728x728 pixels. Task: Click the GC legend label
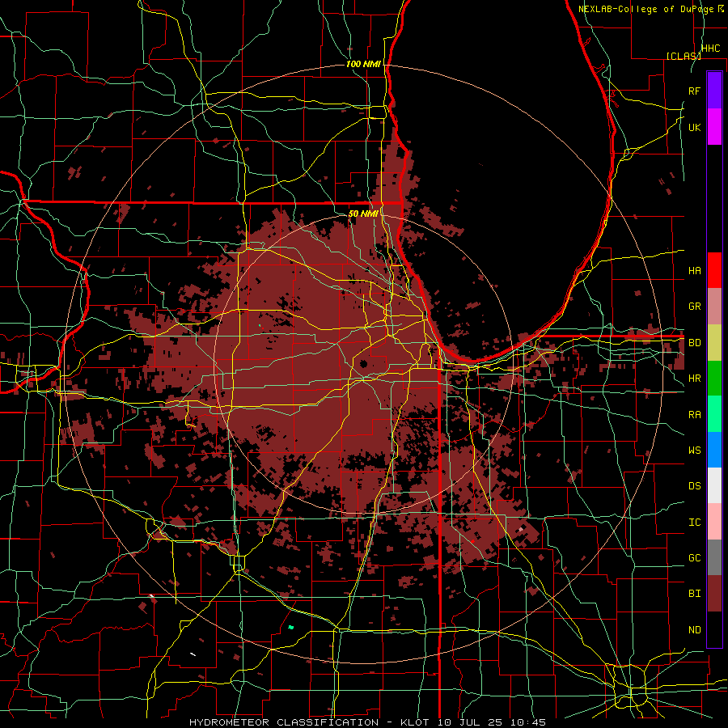[694, 558]
